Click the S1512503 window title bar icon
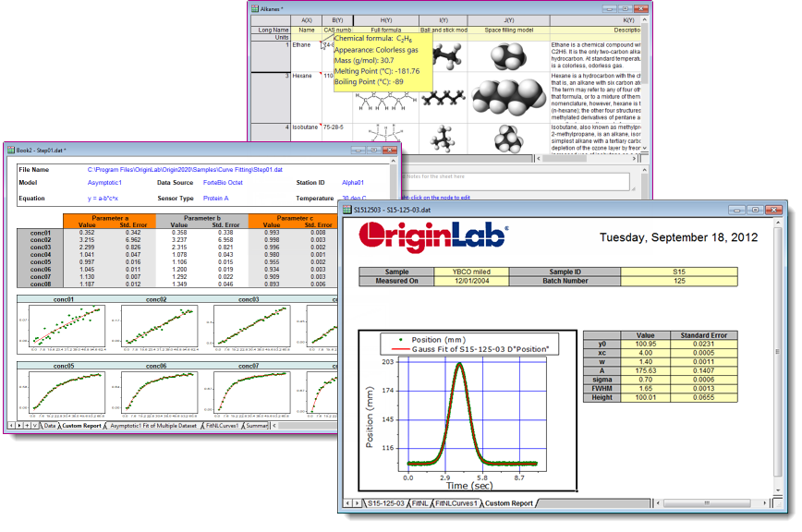The height and width of the screenshot is (532, 802). point(346,210)
